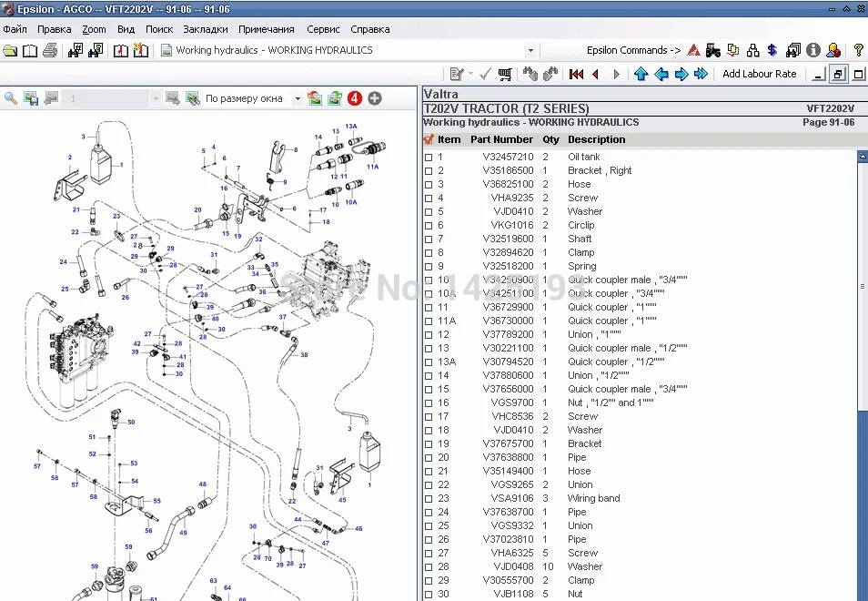This screenshot has width=868, height=601.
Task: Open the dropdown arrow beside the notes icon
Action: point(470,75)
